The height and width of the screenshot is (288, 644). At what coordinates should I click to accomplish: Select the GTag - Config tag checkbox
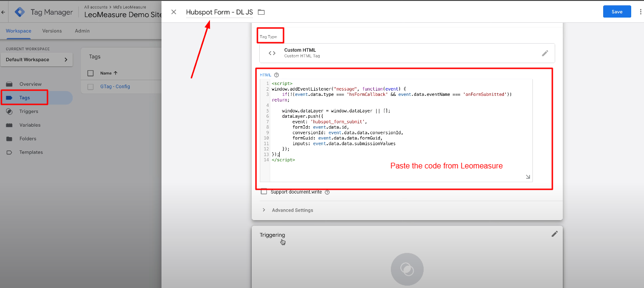90,86
